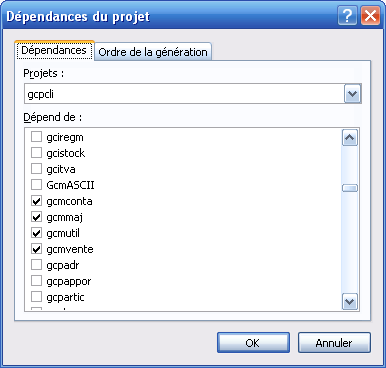Open the Projets dropdown arrow
The image size is (386, 368).
click(352, 94)
